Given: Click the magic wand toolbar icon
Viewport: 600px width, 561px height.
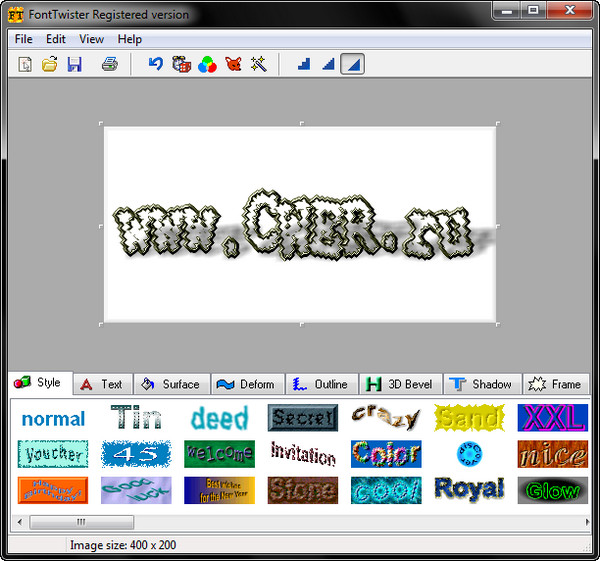Looking at the screenshot, I should pyautogui.click(x=259, y=64).
